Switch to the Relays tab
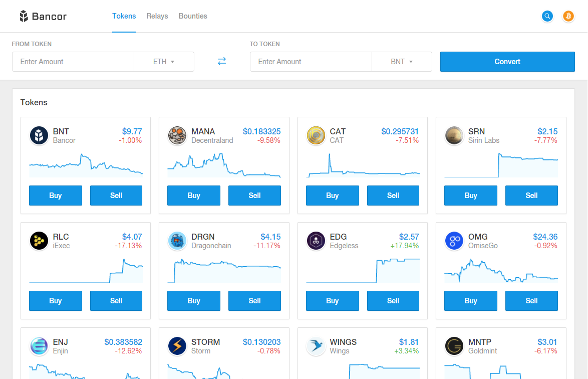 click(x=157, y=16)
